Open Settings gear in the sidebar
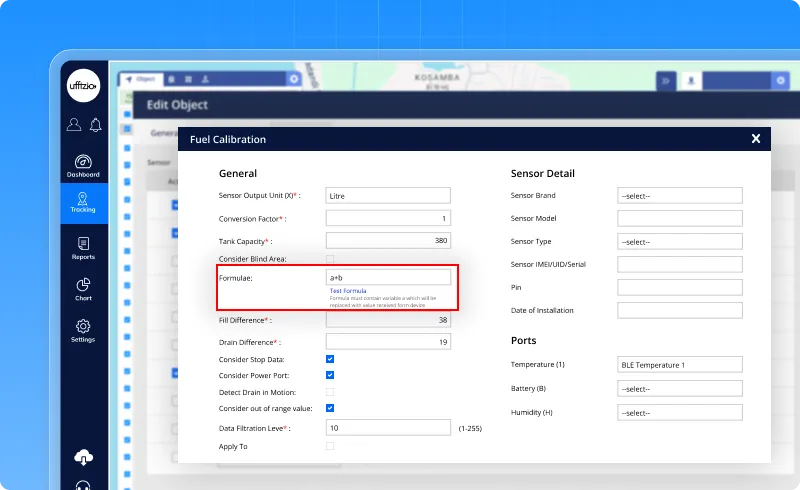 tap(83, 330)
